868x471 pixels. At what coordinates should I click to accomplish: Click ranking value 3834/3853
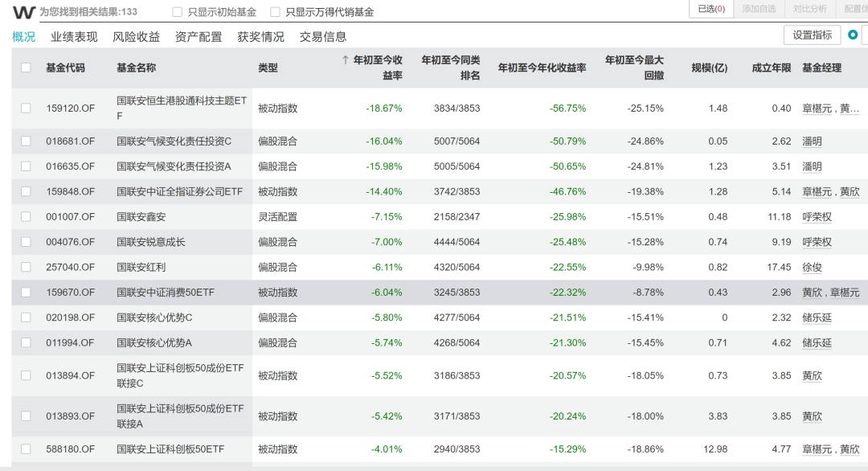pos(457,109)
